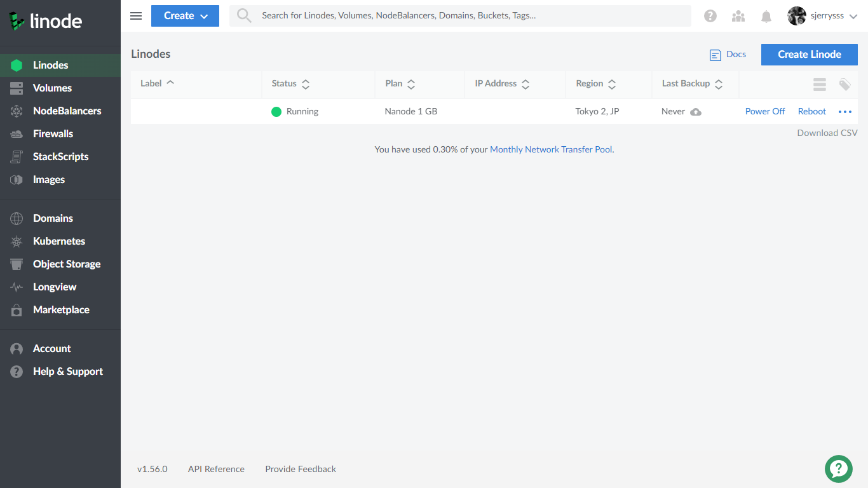
Task: Click the StackScripts icon in the sidebar
Action: tap(17, 157)
